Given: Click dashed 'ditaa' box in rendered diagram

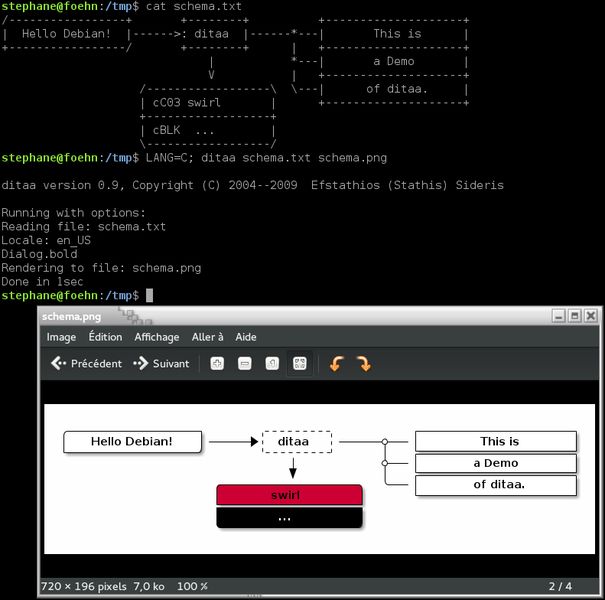Looking at the screenshot, I should click(x=297, y=441).
